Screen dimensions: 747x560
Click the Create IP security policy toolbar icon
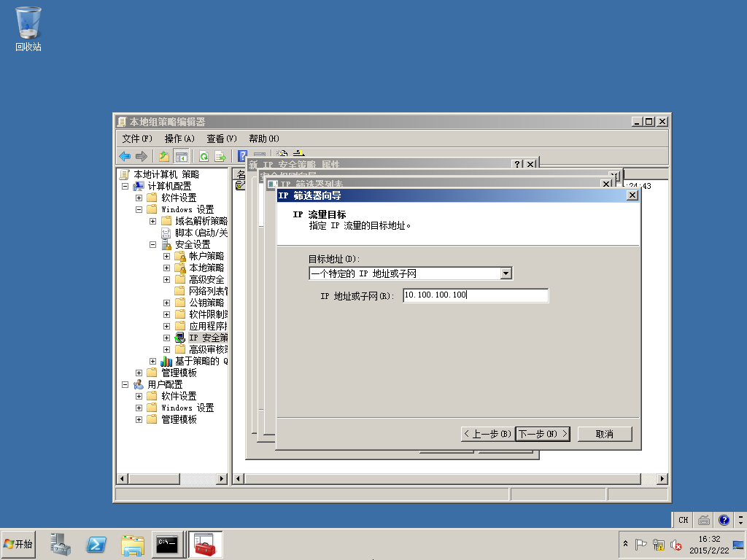(282, 153)
